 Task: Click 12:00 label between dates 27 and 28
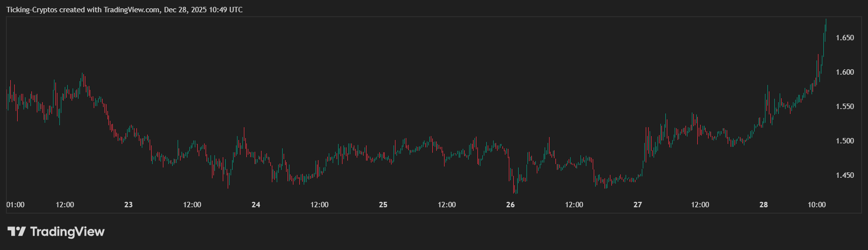[700, 205]
